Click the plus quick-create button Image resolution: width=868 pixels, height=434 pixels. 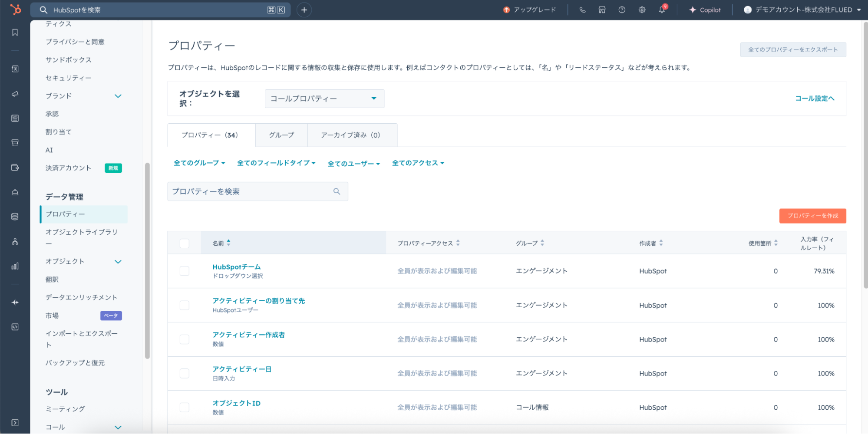tap(304, 10)
